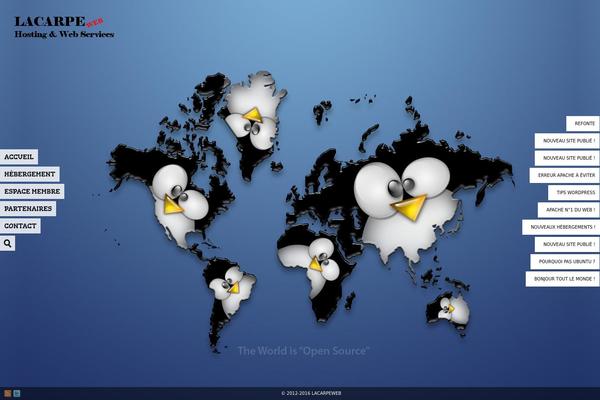
Task: Open the search magnifier icon
Action: [8, 243]
